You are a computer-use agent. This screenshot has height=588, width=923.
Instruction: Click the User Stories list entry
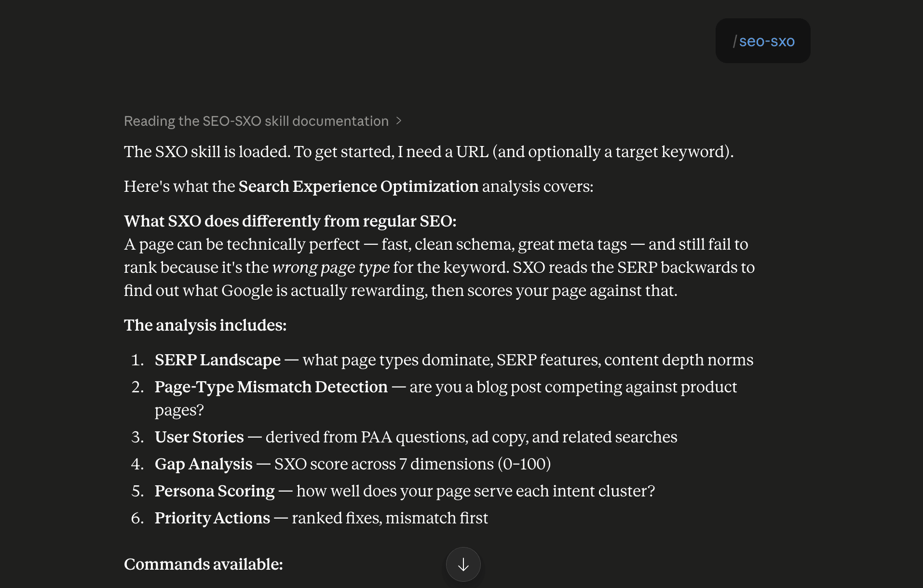(416, 437)
